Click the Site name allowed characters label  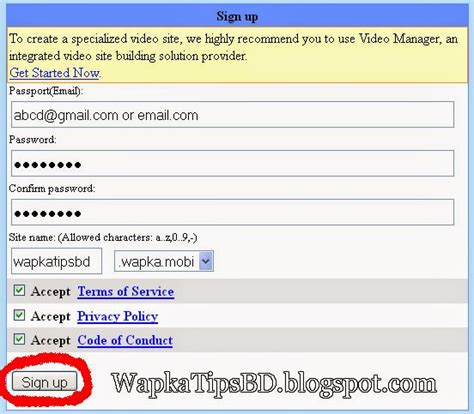point(103,237)
